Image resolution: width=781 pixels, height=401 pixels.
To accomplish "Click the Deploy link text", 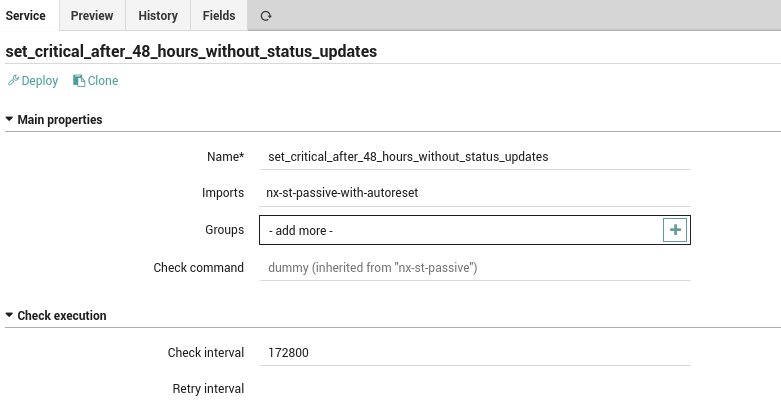I will [x=40, y=81].
